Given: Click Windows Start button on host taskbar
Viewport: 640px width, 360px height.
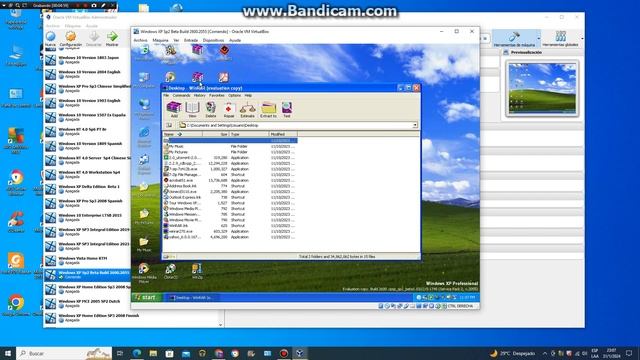Looking at the screenshot, I should (x=7, y=353).
